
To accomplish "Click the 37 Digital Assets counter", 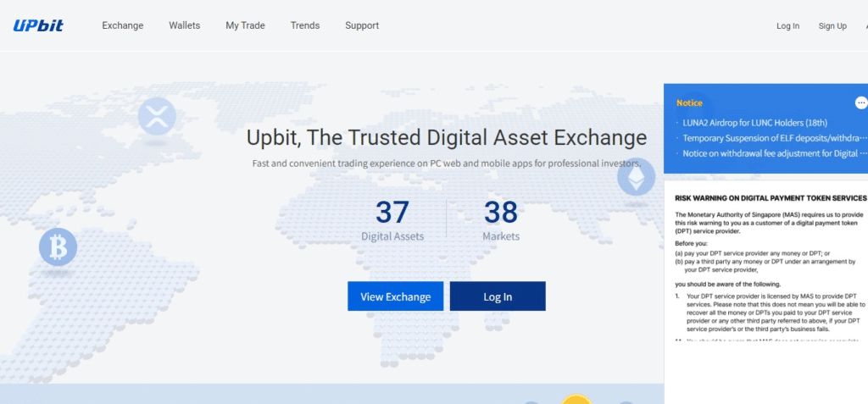I will click(392, 219).
